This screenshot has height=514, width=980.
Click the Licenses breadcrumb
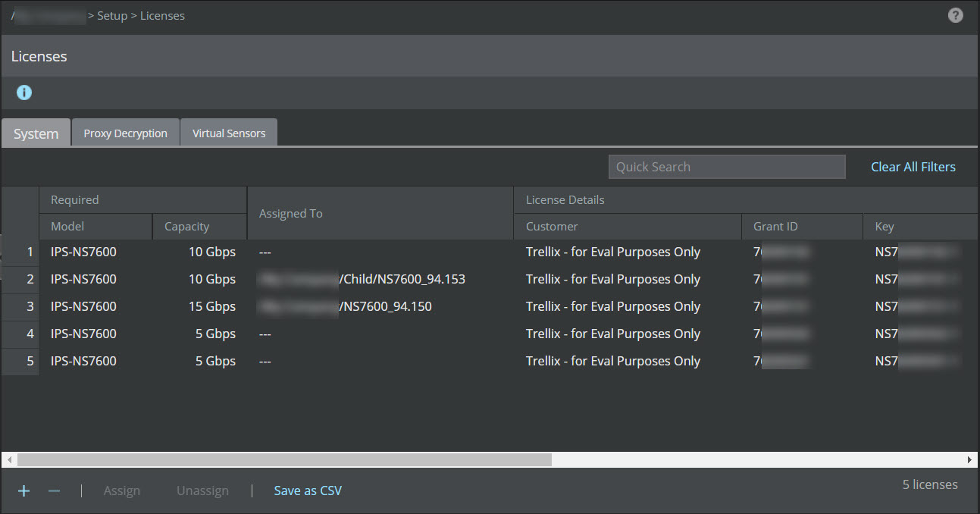[x=162, y=15]
